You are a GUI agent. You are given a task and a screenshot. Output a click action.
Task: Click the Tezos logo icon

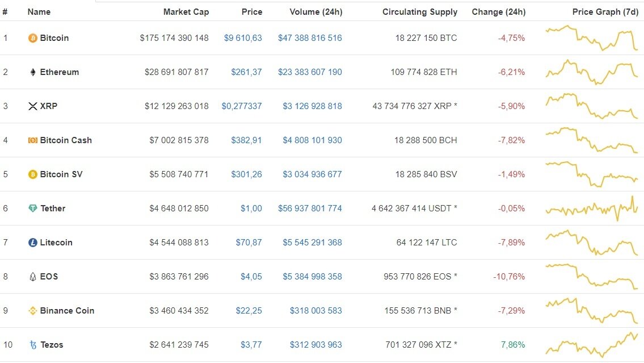[x=33, y=345]
